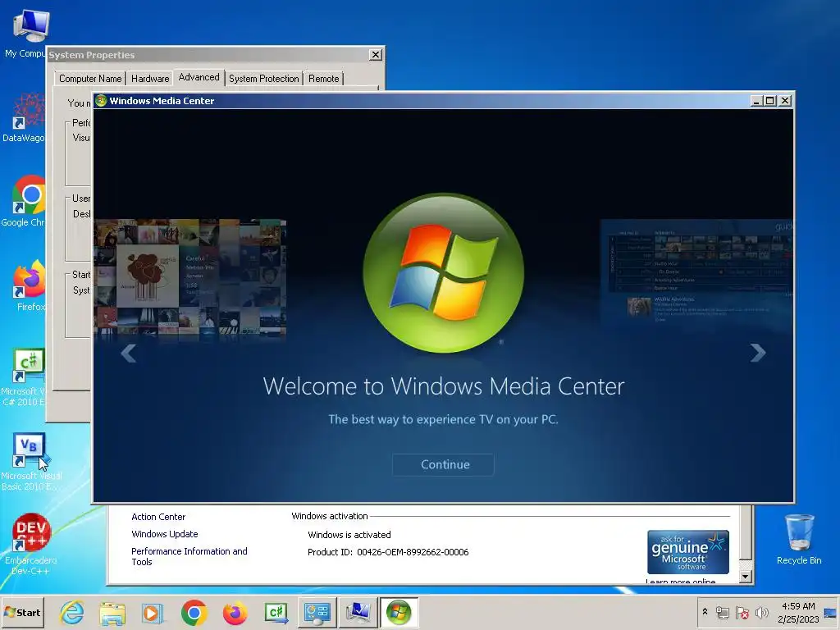Click 'Windows is activated' text
This screenshot has width=840, height=630.
tap(349, 535)
